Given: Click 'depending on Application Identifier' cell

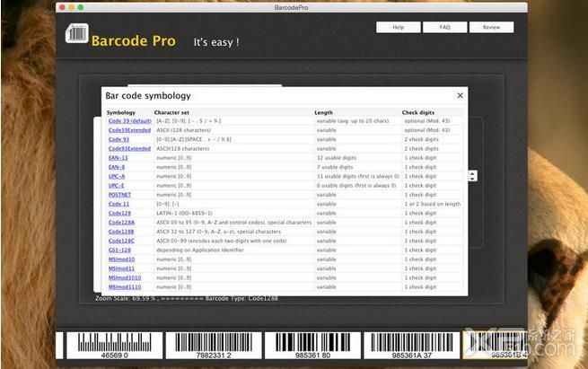Looking at the screenshot, I should pos(200,250).
